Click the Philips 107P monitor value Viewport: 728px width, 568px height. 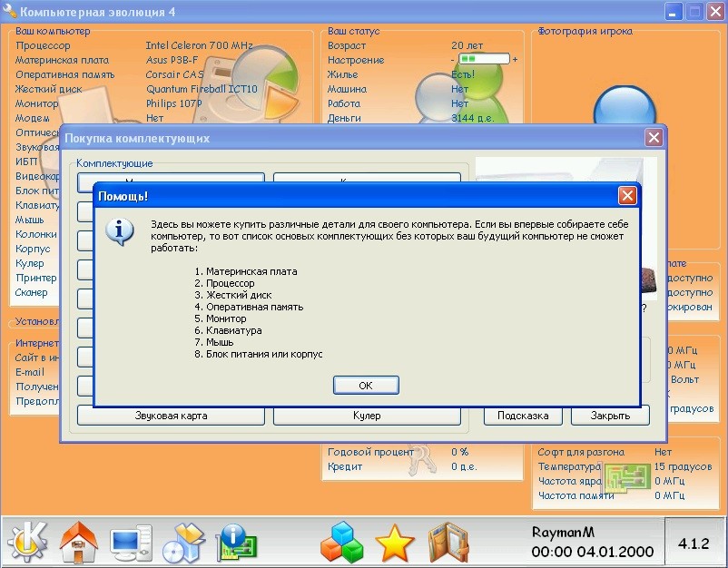(x=174, y=103)
